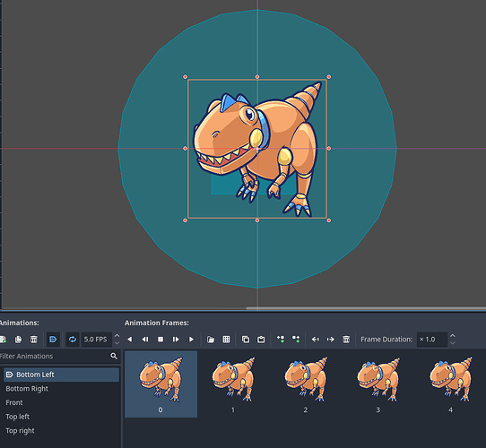Select frame 2 thumbnail

point(306,384)
